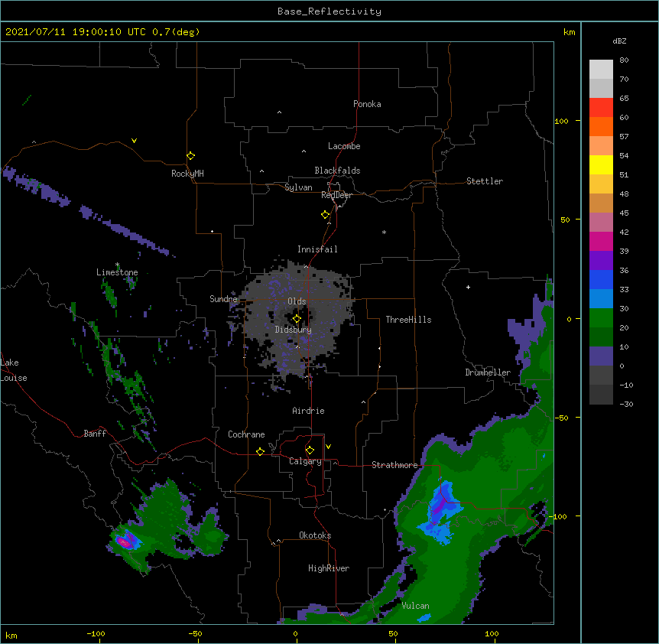This screenshot has width=659, height=644.
Task: Click the -100 tick on the right axis
Action: (x=559, y=516)
